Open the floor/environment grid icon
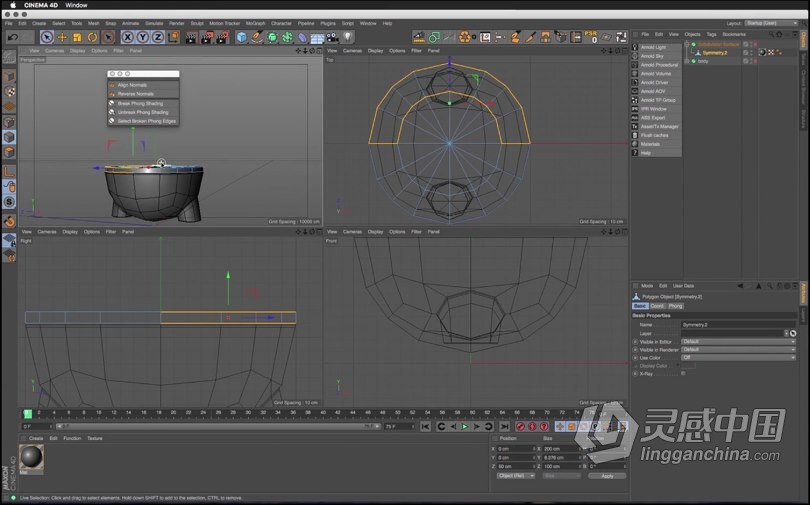Image resolution: width=810 pixels, height=505 pixels. click(x=317, y=38)
